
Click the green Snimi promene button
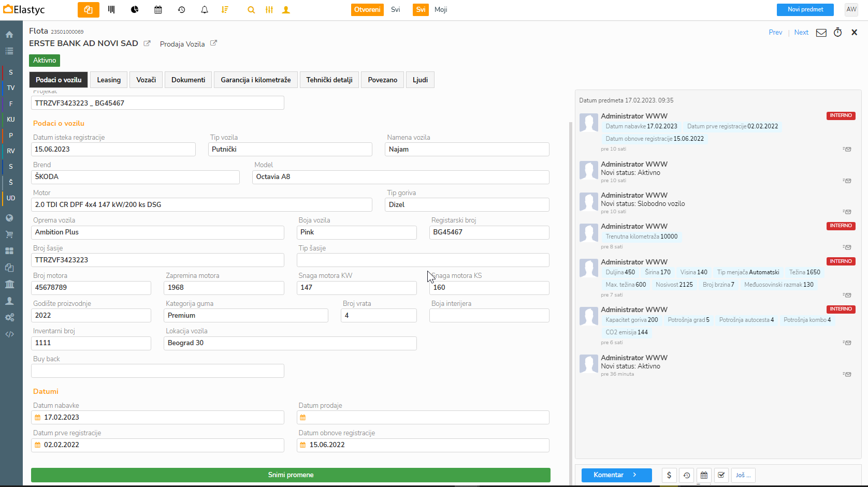click(x=291, y=475)
